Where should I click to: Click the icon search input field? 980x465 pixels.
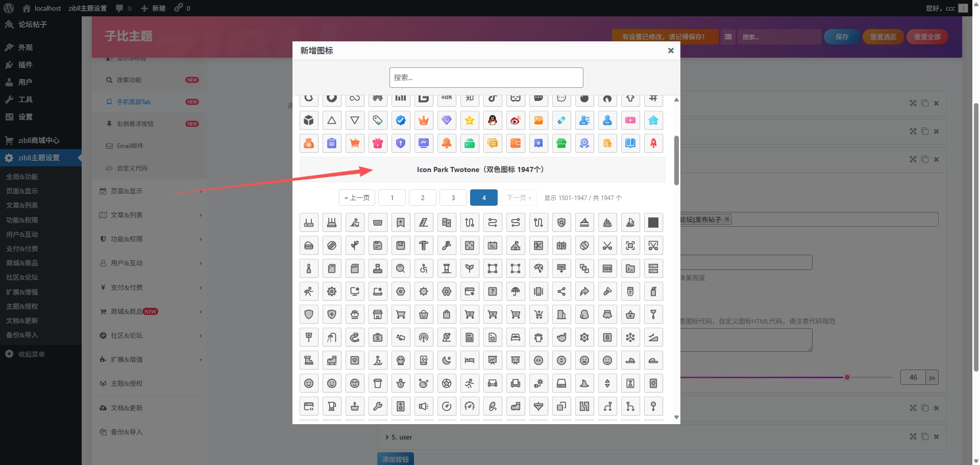pos(486,77)
